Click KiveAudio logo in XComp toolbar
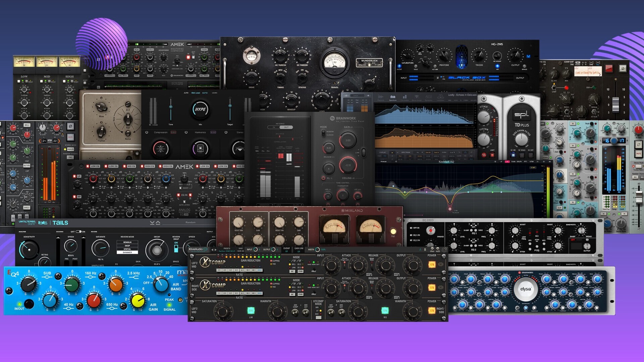Viewport: 644px width, 362px height. point(198,249)
